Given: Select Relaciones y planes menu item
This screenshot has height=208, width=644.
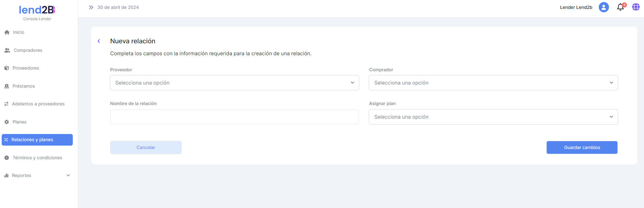Looking at the screenshot, I should [37, 140].
